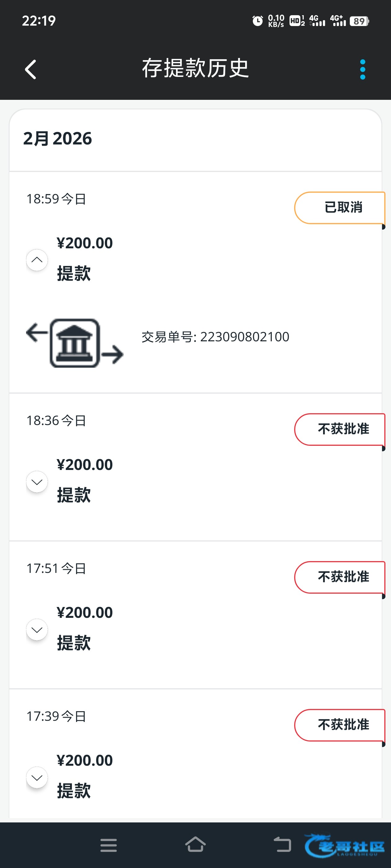Tap the alarm clock status icon
This screenshot has width=391, height=868.
click(x=257, y=21)
